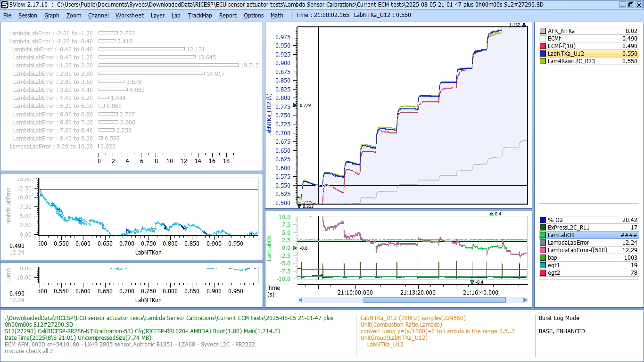The height and width of the screenshot is (362, 644).
Task: Click the green up-triangle marker at 0.4
Action: (x=492, y=214)
